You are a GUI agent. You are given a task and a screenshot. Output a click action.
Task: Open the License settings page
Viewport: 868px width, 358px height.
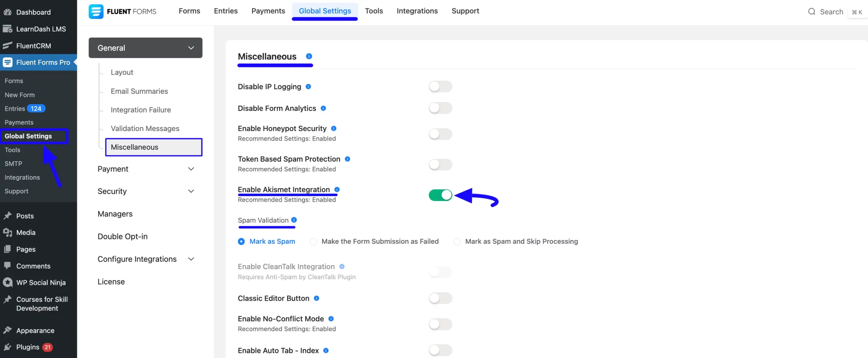[x=111, y=282]
